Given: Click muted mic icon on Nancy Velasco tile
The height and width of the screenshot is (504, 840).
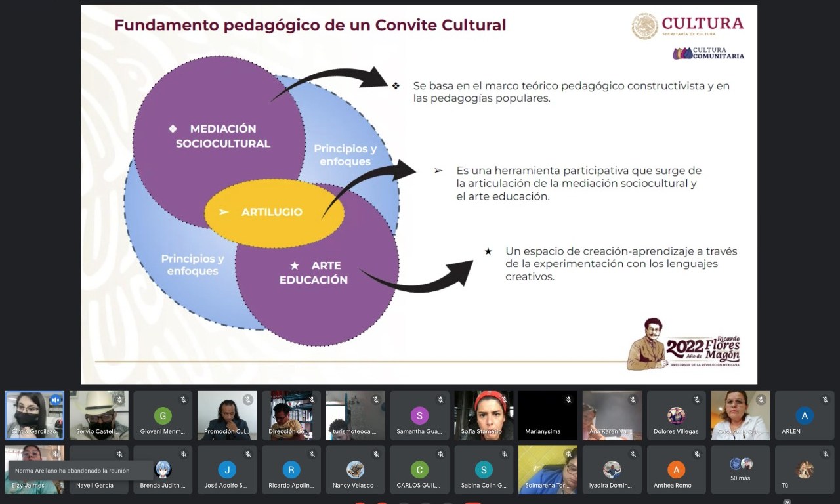Looking at the screenshot, I should 376,454.
